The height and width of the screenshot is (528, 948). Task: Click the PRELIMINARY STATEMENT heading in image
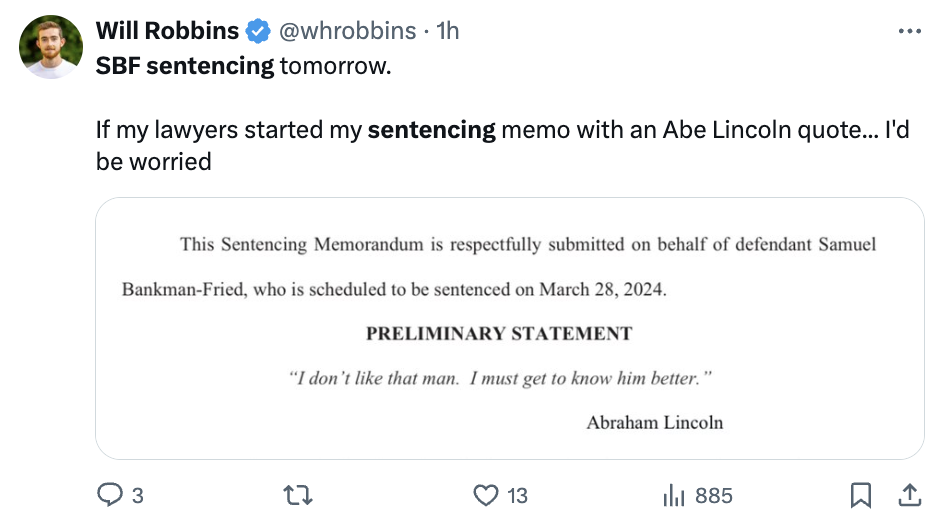pyautogui.click(x=499, y=333)
